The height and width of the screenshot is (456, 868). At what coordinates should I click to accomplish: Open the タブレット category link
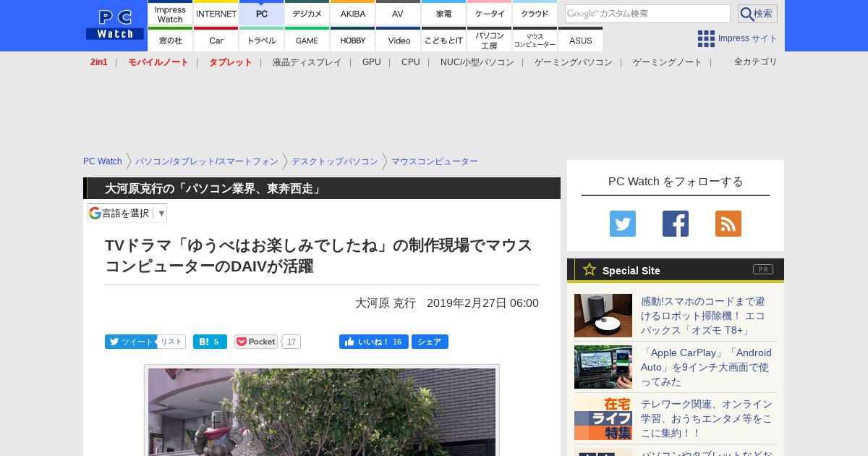coord(231,62)
